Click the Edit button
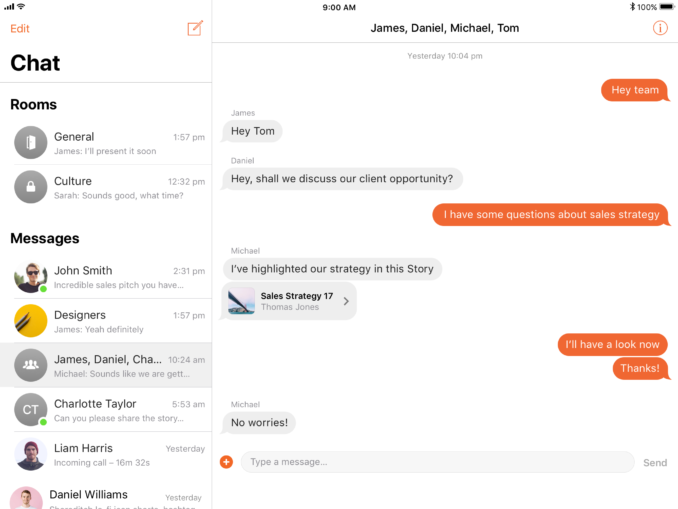This screenshot has width=678, height=509. pos(20,29)
